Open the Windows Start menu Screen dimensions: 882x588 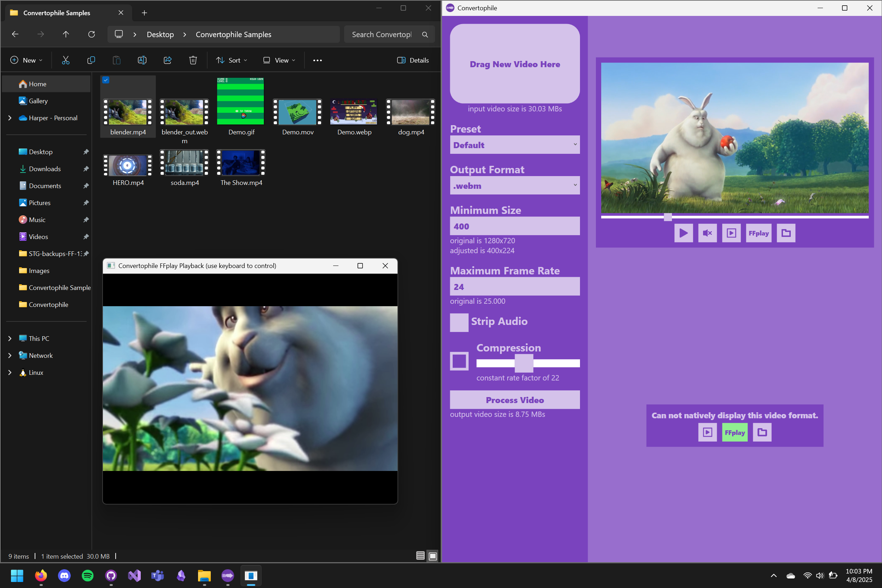(x=17, y=575)
